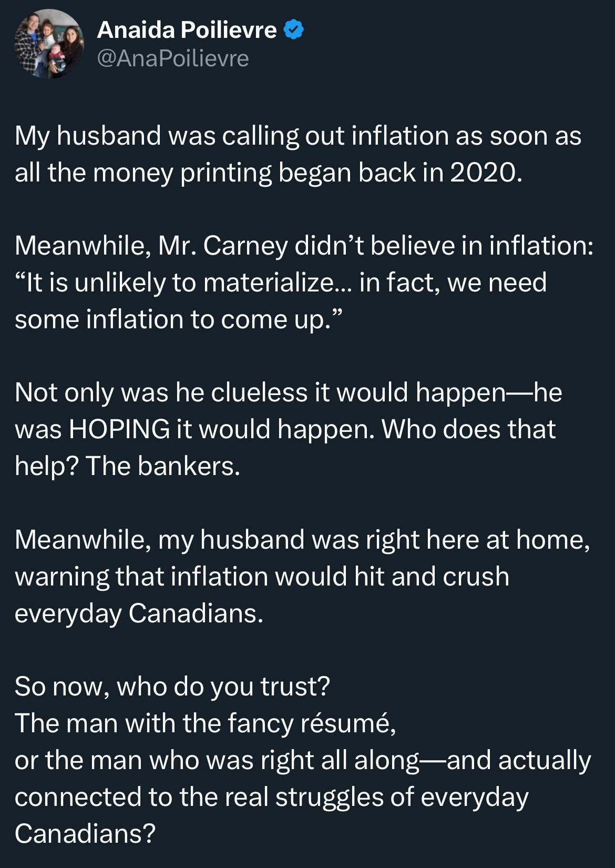The height and width of the screenshot is (868, 615).
Task: Click the line "So now, who do you trust?"
Action: coord(172,687)
